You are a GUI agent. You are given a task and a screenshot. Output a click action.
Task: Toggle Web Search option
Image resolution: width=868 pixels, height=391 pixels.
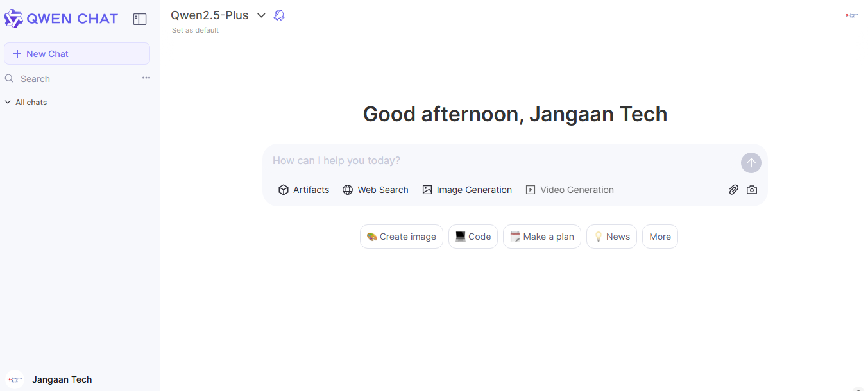point(375,190)
